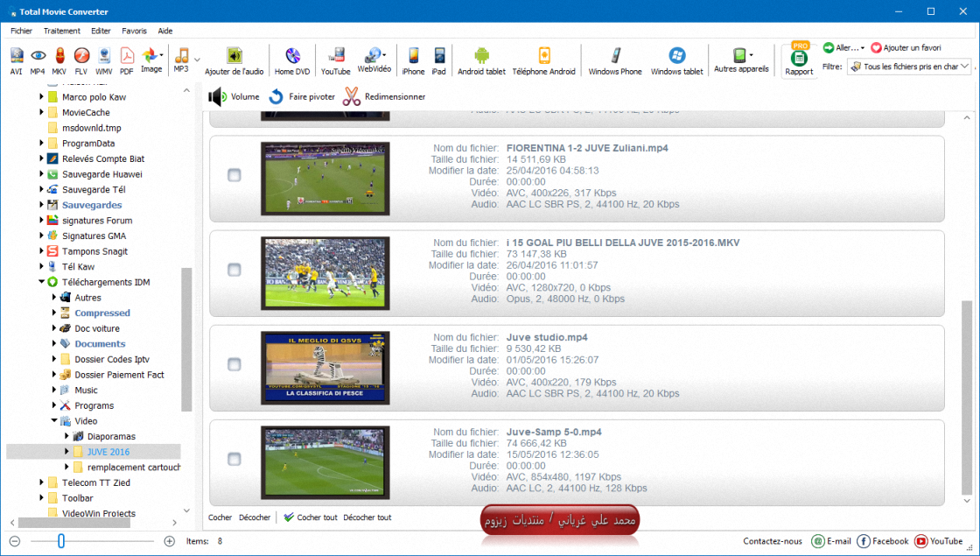
Task: Open the Filtre file type dropdown
Action: tap(909, 67)
